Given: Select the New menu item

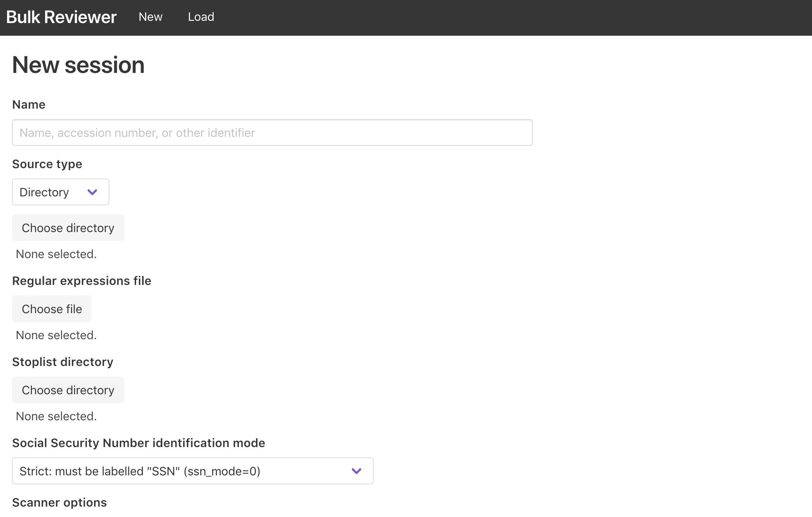Looking at the screenshot, I should click(150, 17).
